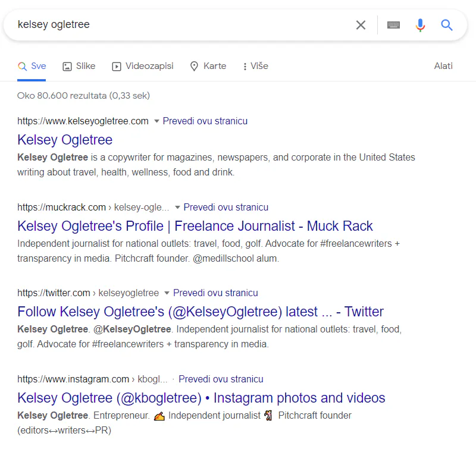Click 'Prevedi ovu stranicu' for kelseyogletree.com
476x449 pixels.
point(205,121)
